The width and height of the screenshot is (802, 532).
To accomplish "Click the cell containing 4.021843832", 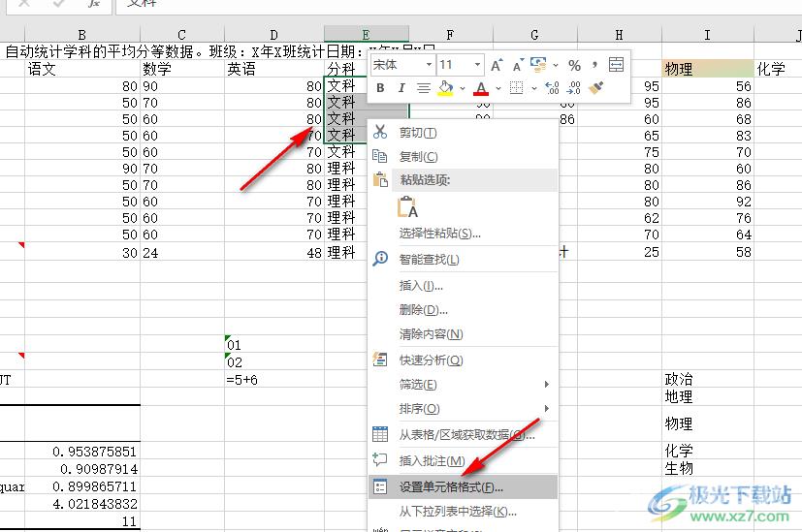I will 82,504.
